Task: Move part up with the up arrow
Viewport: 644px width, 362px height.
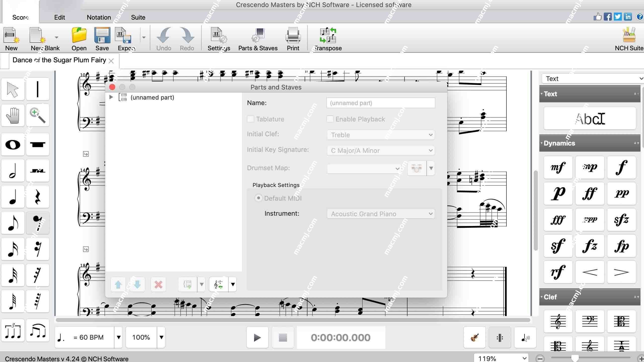Action: 118,284
